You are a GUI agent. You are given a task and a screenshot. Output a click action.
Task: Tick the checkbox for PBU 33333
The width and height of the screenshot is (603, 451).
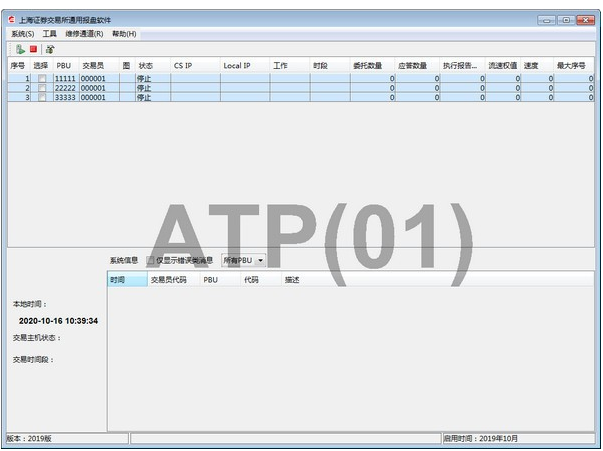click(x=42, y=97)
